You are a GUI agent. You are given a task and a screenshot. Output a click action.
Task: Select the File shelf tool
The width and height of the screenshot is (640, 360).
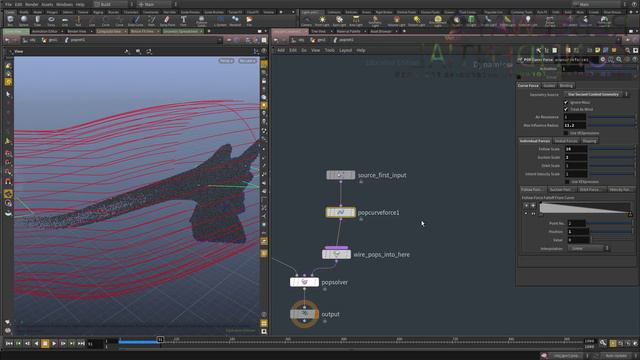tap(249, 21)
